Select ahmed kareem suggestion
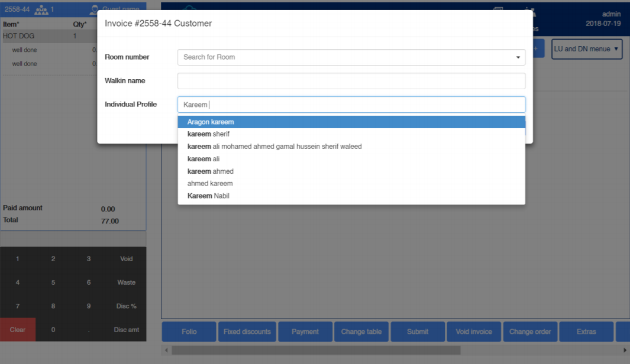630x364 pixels. (351, 183)
